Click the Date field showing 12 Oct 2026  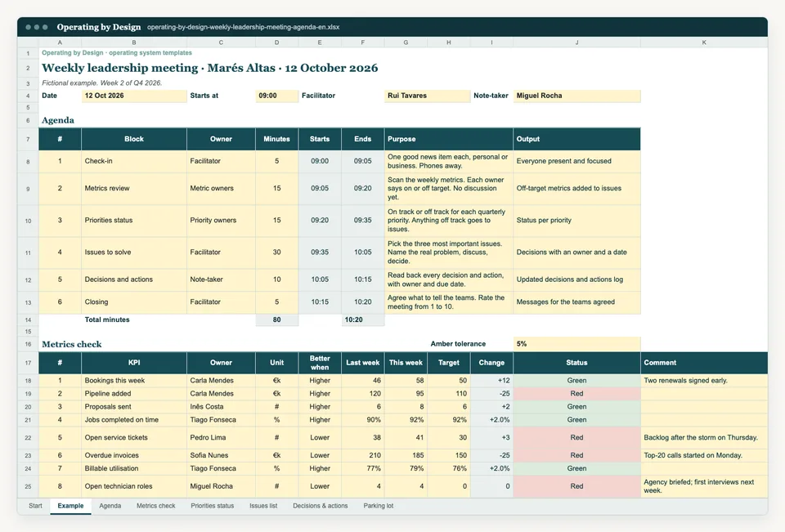[x=133, y=96]
